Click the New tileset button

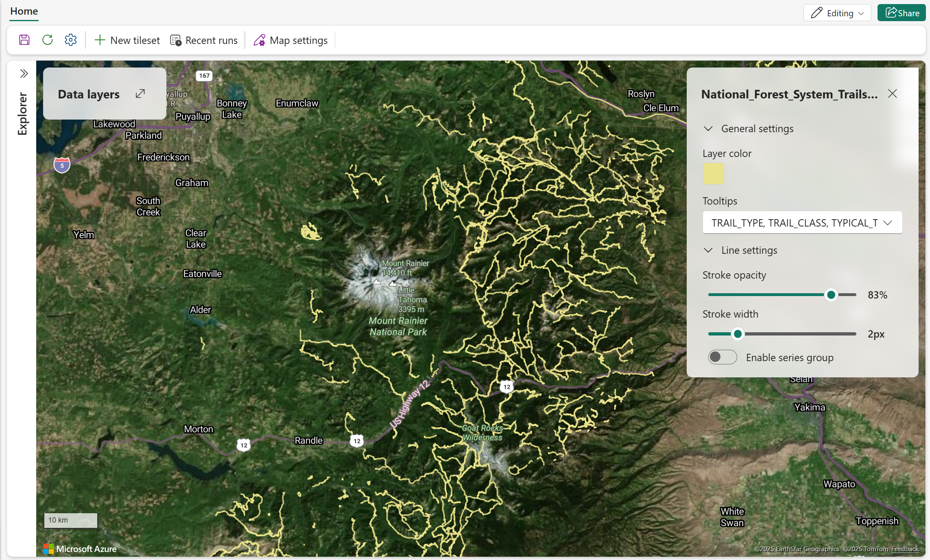127,40
